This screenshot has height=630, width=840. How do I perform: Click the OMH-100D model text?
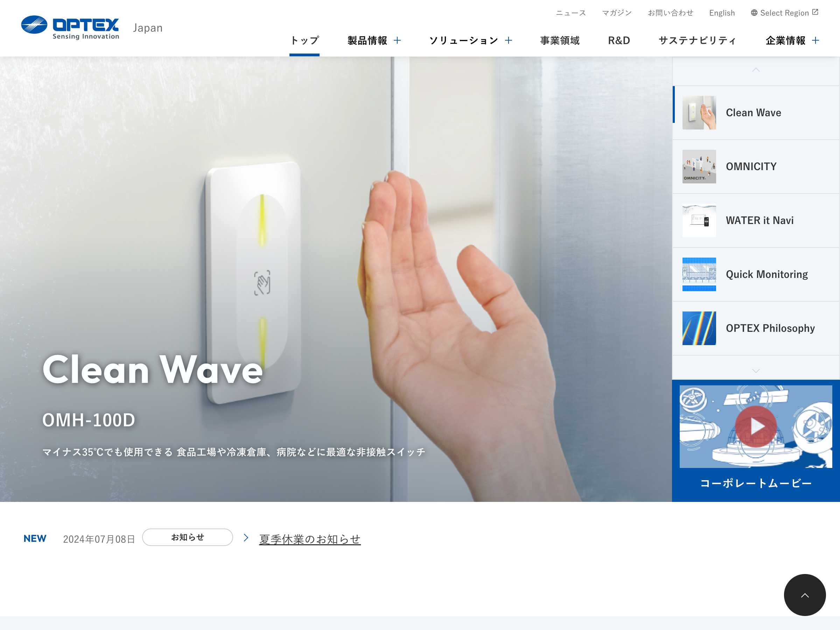point(89,420)
